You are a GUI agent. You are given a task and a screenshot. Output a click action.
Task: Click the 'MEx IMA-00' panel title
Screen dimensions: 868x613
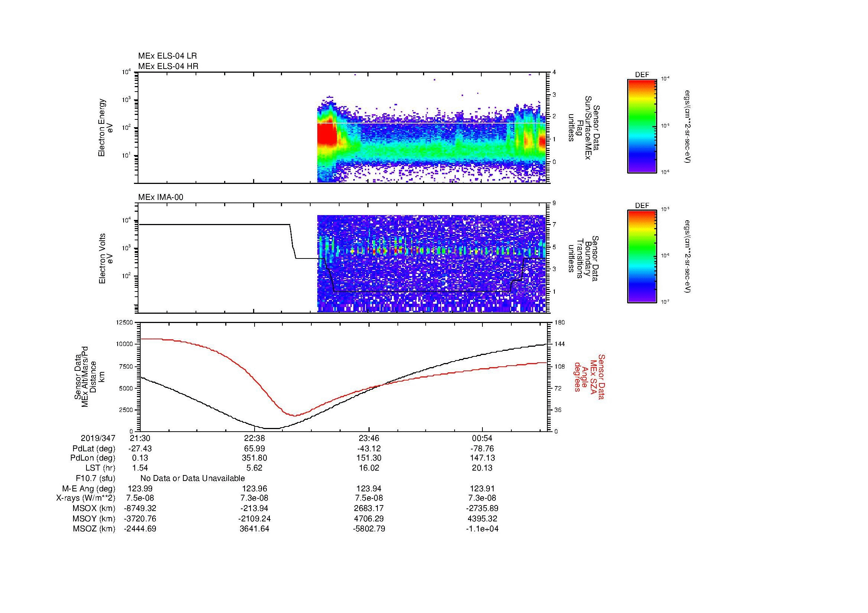pos(160,197)
